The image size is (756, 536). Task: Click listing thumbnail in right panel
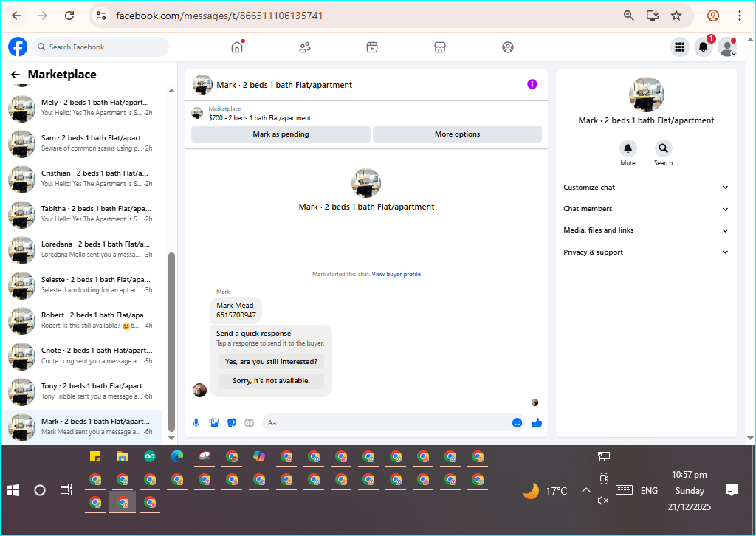coord(647,95)
